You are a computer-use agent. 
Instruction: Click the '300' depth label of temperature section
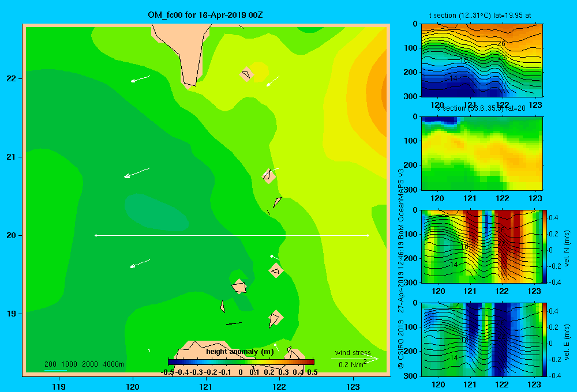(x=411, y=96)
